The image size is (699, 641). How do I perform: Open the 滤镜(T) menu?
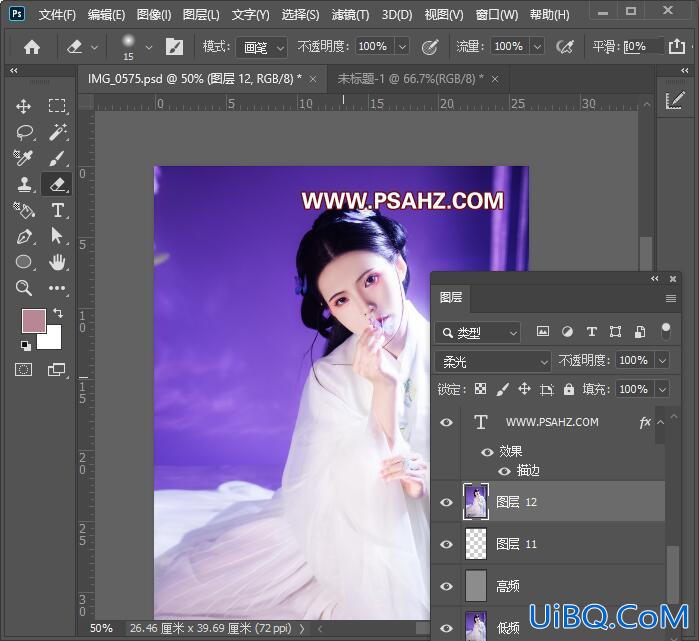coord(350,15)
